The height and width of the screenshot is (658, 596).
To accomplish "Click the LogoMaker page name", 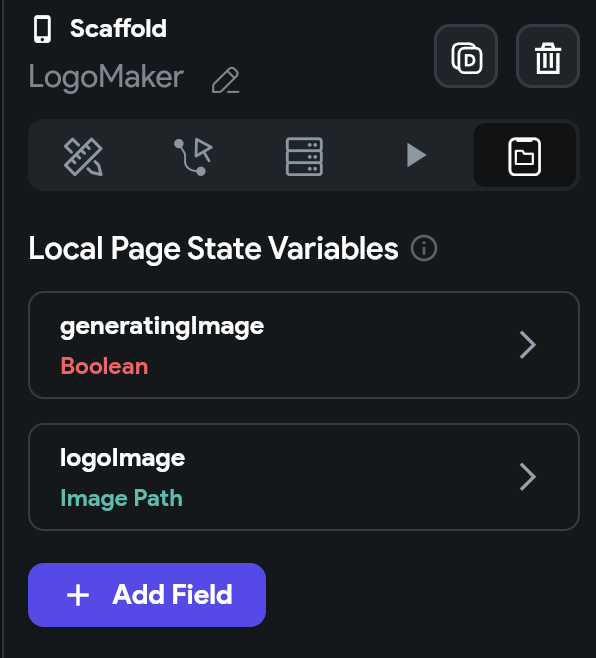I will pos(106,77).
